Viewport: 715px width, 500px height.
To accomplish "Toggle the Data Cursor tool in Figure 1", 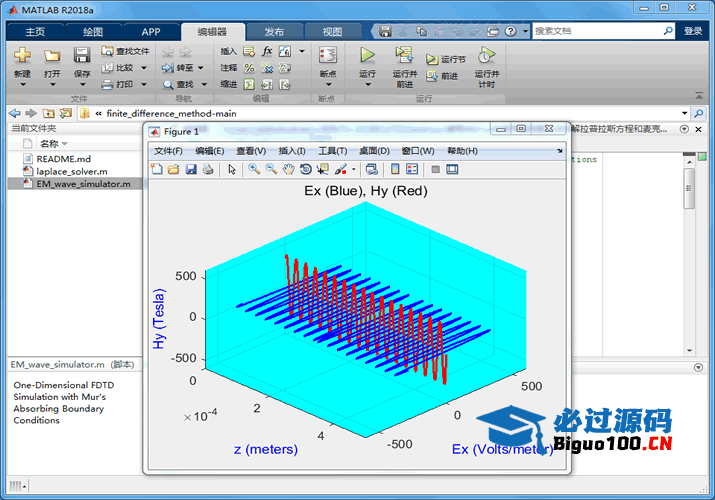I will click(x=323, y=170).
